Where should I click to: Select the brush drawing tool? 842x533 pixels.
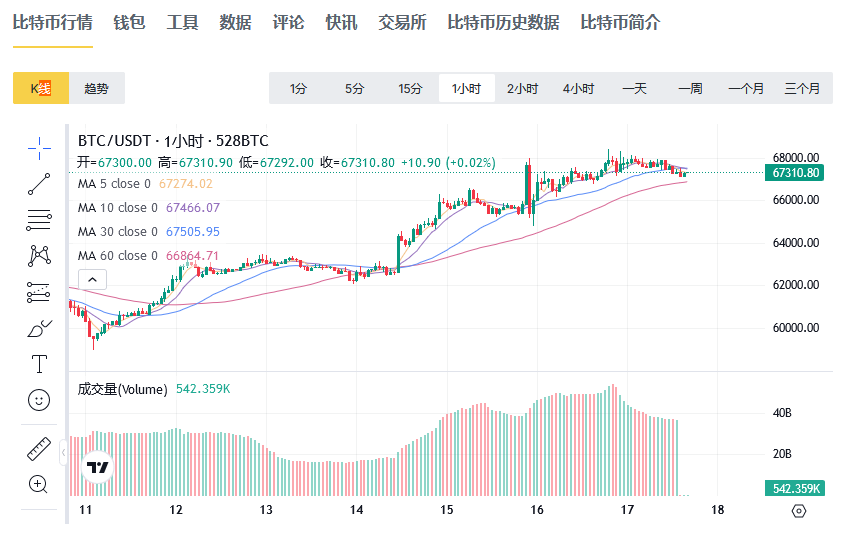coord(39,328)
